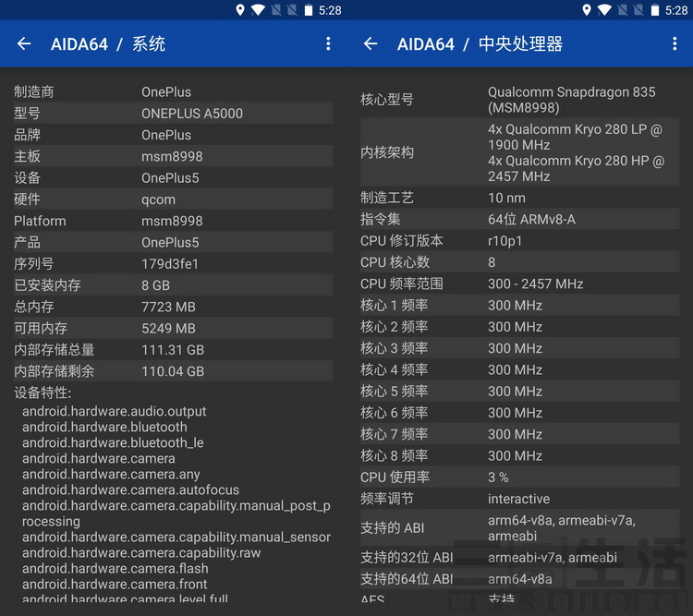Select internal storage free 110.04 GB
This screenshot has height=616, width=693.
(173, 371)
